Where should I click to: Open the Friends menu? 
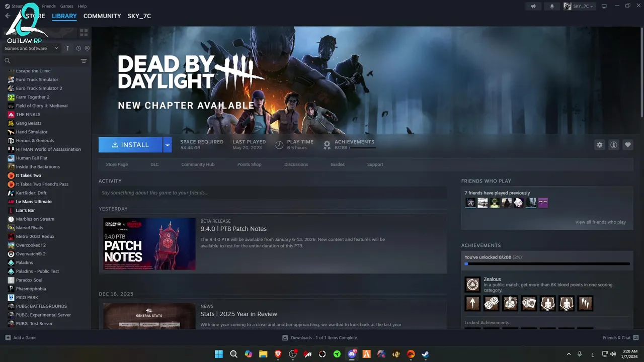point(49,6)
